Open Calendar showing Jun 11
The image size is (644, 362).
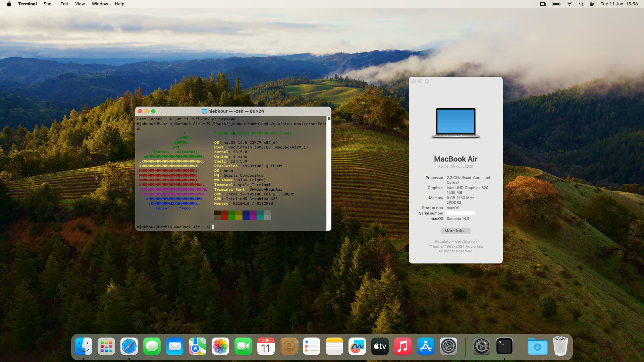[x=266, y=346]
